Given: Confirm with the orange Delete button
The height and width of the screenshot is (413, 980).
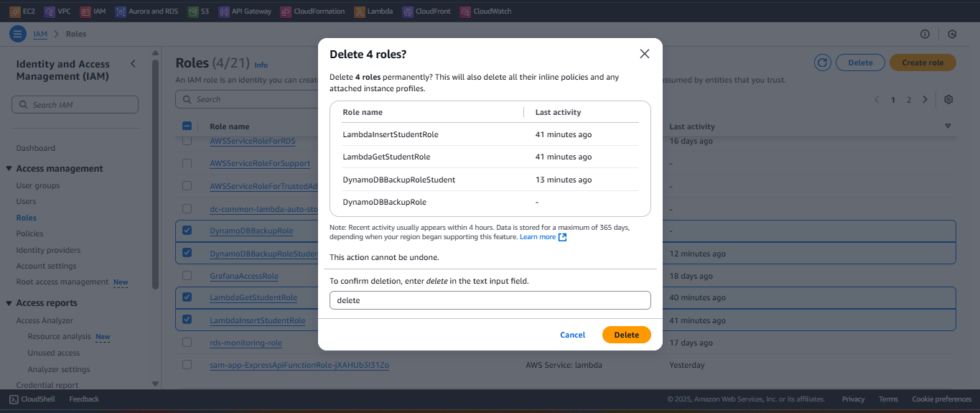Looking at the screenshot, I should tap(626, 335).
